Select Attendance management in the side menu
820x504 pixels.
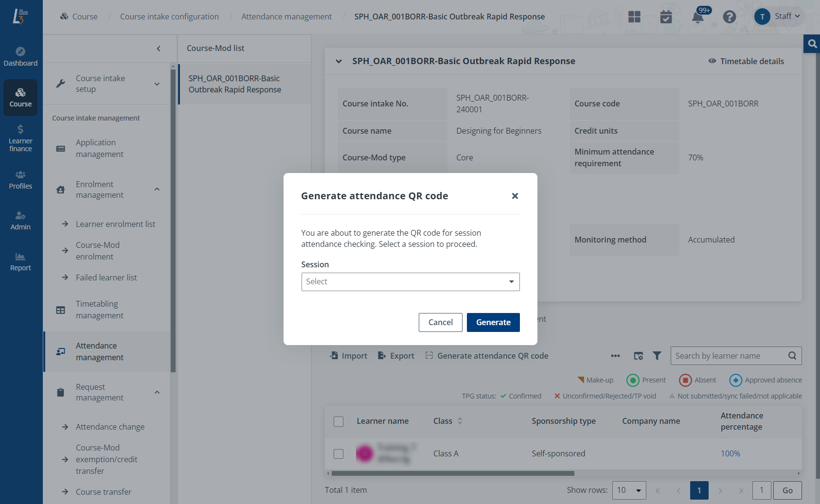click(x=100, y=351)
